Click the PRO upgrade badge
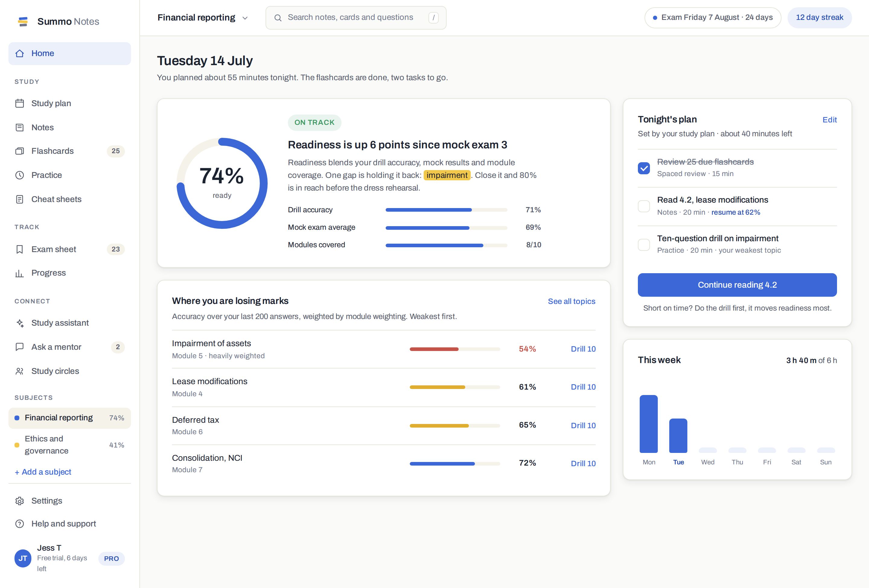The image size is (869, 588). [x=111, y=558]
